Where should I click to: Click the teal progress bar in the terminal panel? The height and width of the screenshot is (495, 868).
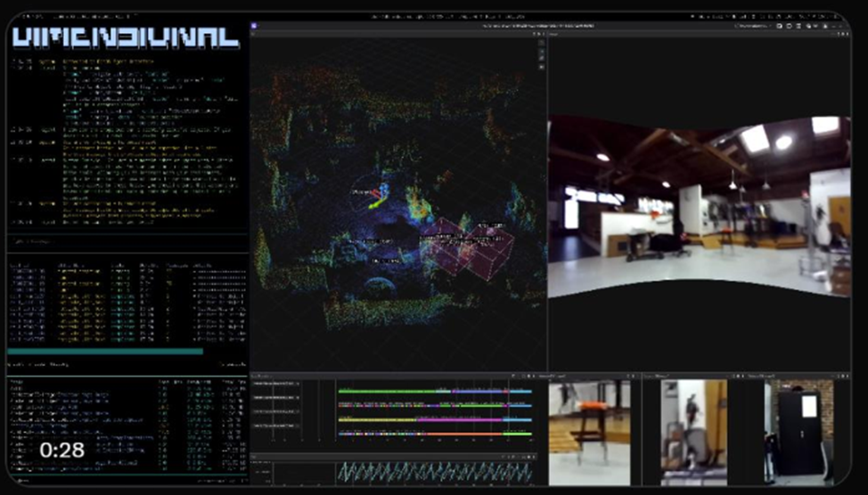(105, 351)
